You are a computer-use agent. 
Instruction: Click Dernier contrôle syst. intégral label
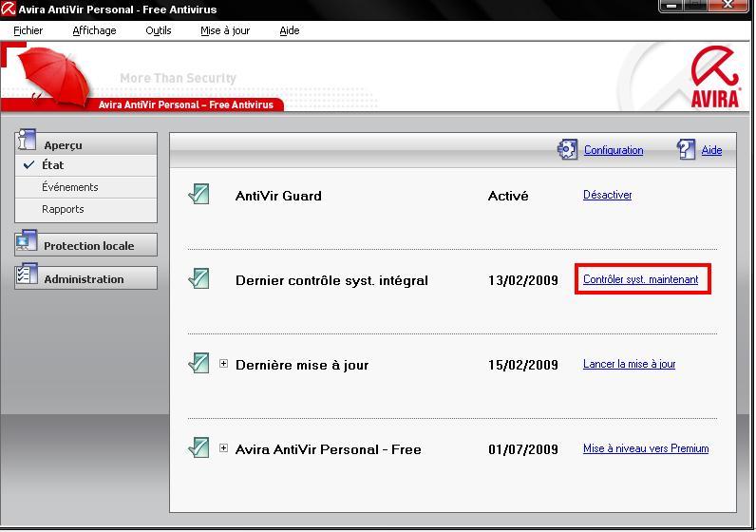(x=331, y=280)
